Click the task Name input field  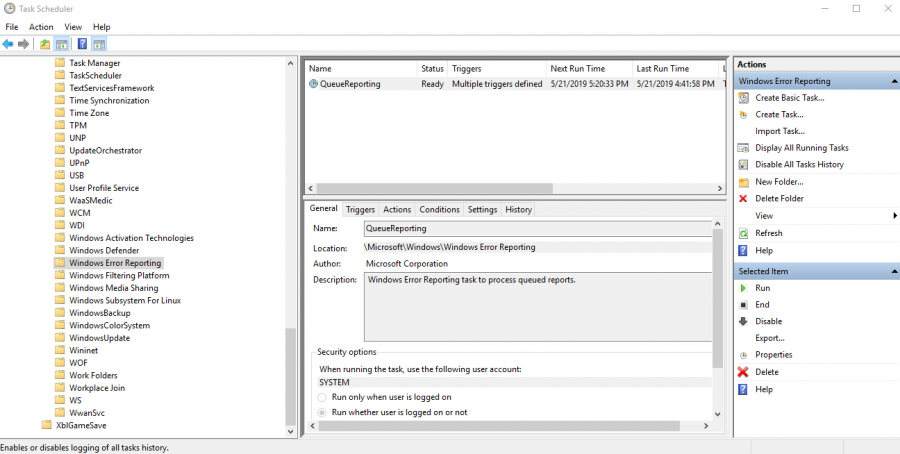538,228
